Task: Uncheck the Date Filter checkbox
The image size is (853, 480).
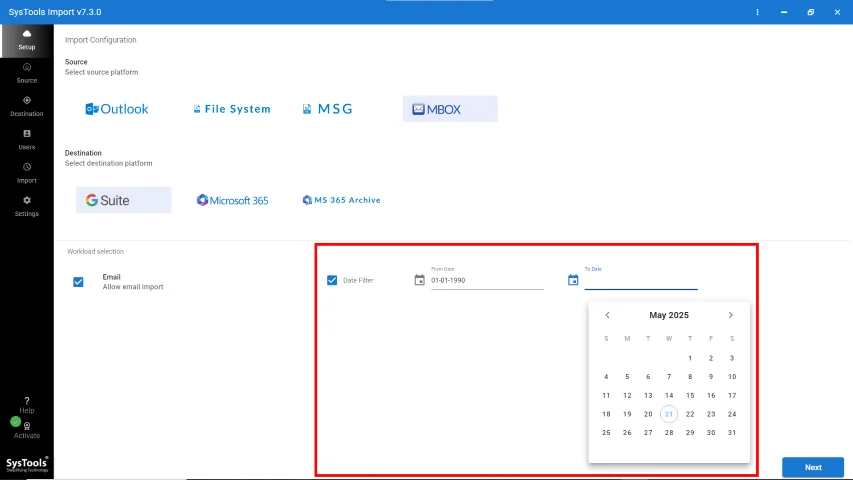Action: click(x=332, y=280)
